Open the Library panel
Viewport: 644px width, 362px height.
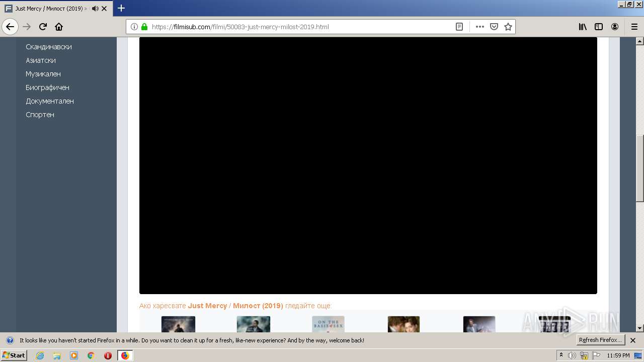point(583,27)
